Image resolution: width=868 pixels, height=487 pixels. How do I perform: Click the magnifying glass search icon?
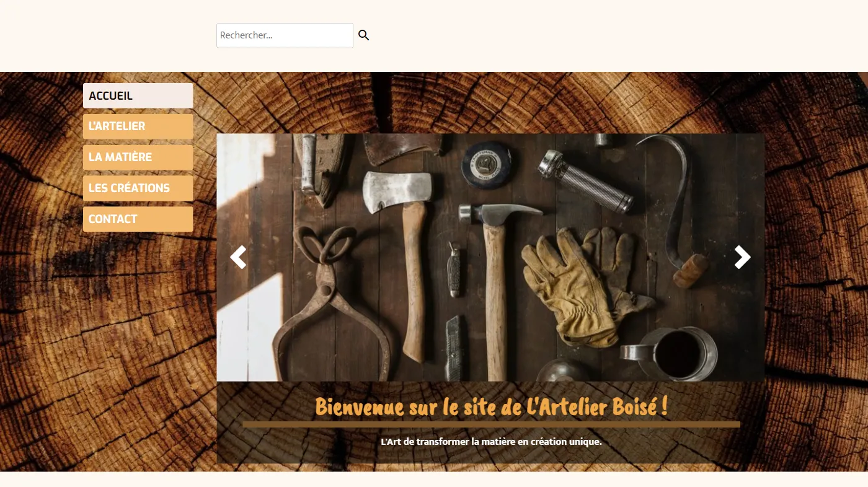point(363,35)
